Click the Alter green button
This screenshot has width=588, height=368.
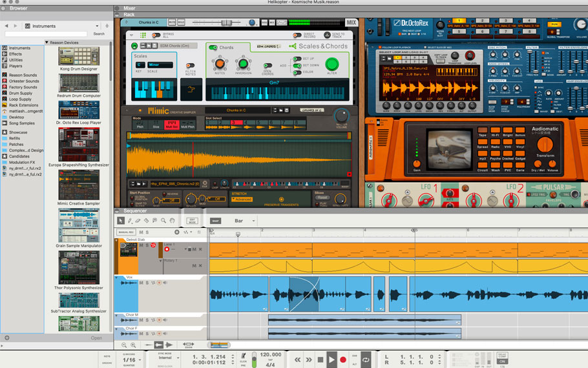[331, 64]
